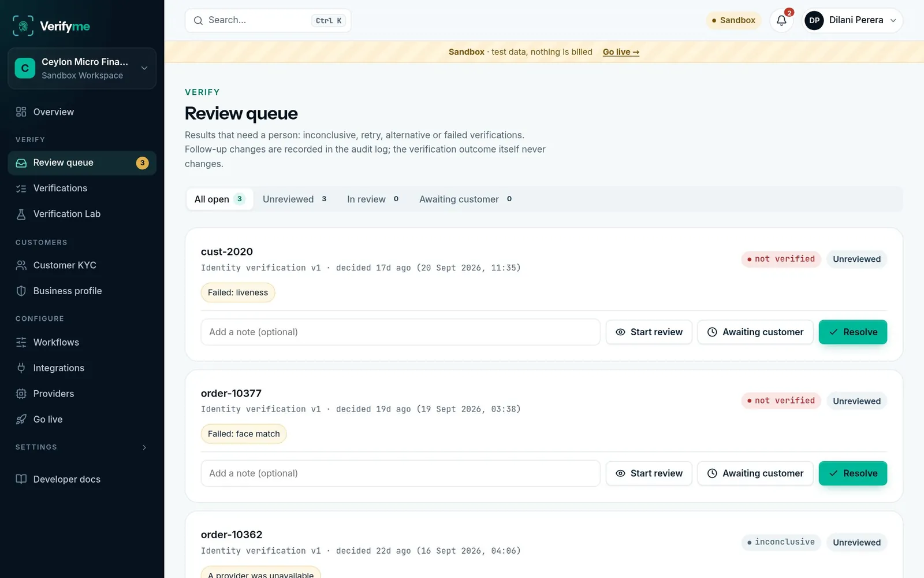Open the Dilani Perera account menu chevron
The image size is (924, 578).
pyautogui.click(x=893, y=20)
